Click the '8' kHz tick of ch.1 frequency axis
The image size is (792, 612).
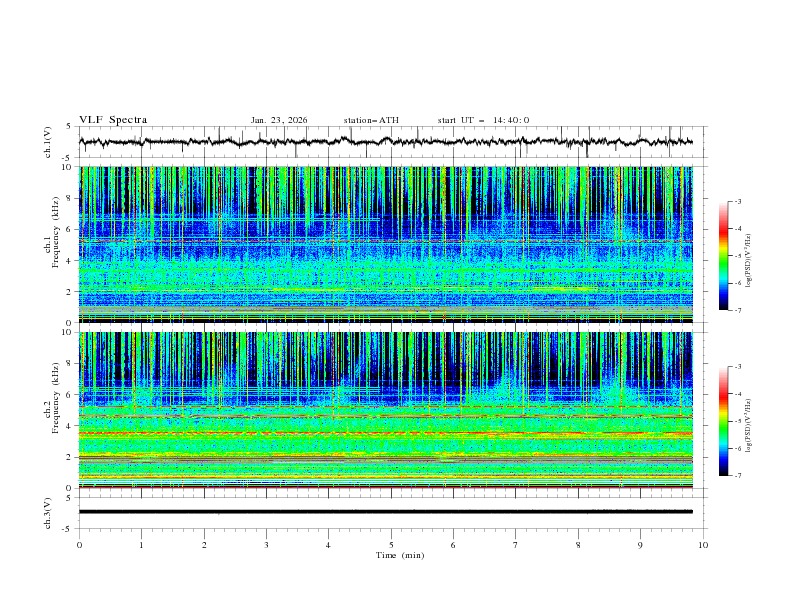tap(70, 198)
